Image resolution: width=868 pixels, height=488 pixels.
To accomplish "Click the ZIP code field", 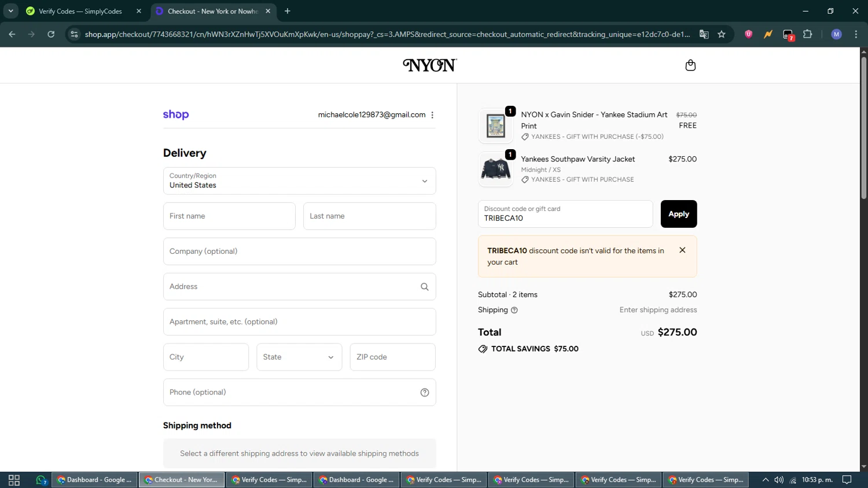I will [x=393, y=357].
